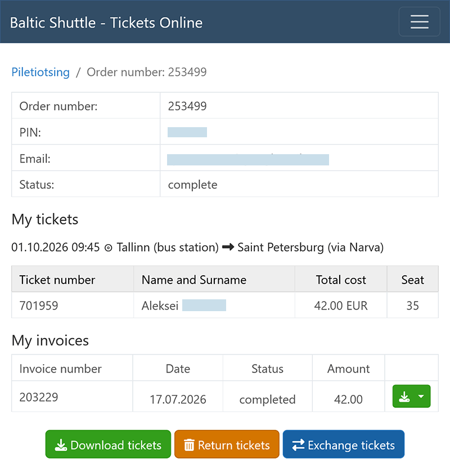The height and width of the screenshot is (476, 450).
Task: Click the order status value complete
Action: pos(193,185)
